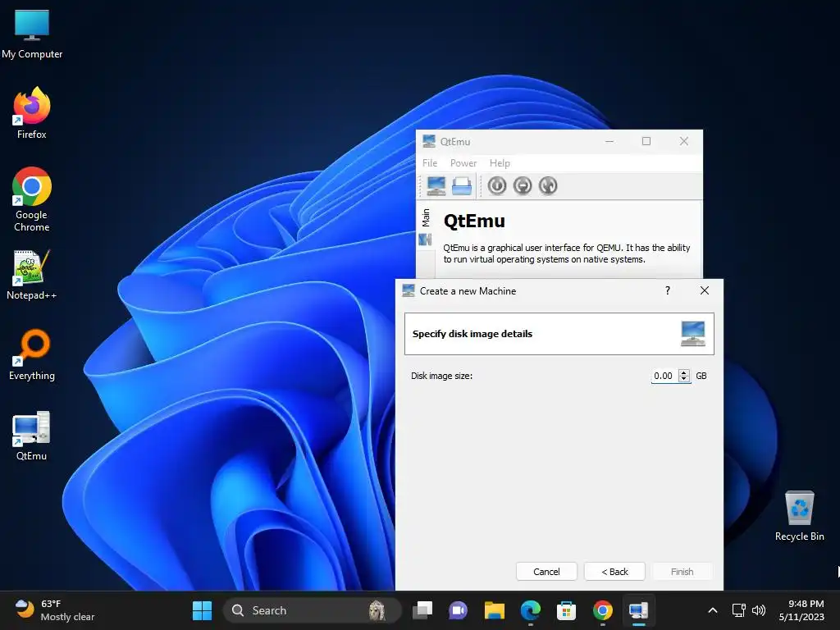
Task: Click the Open Machine toolbar icon in QtEmu
Action: pyautogui.click(x=462, y=186)
